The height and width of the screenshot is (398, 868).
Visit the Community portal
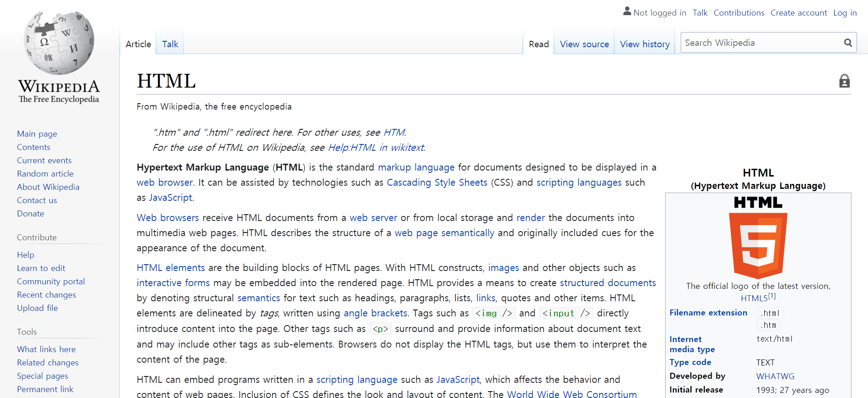[51, 282]
